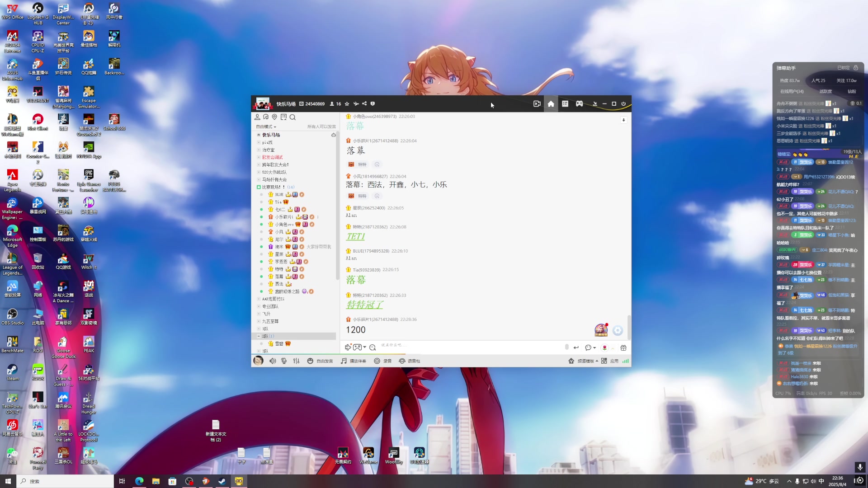
Task: Select 在线用户(34) tab in 弹幕助手
Action: (792, 91)
